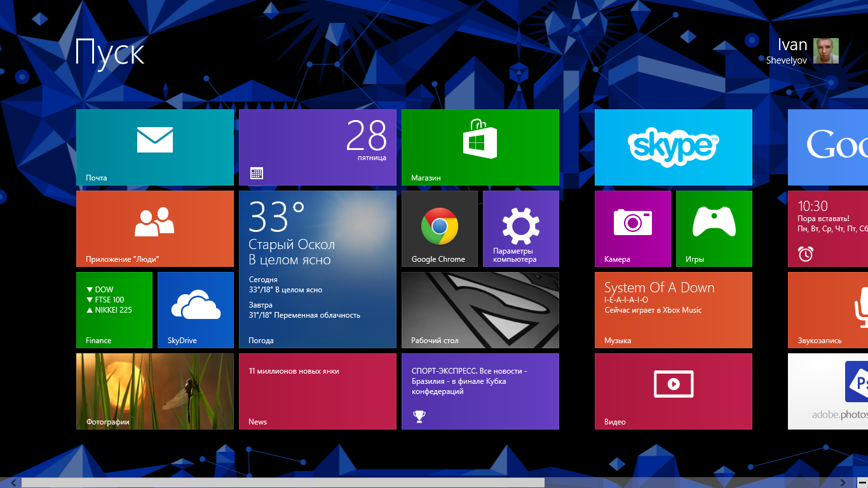Click the "Пора вставать!" alarm text

[824, 219]
